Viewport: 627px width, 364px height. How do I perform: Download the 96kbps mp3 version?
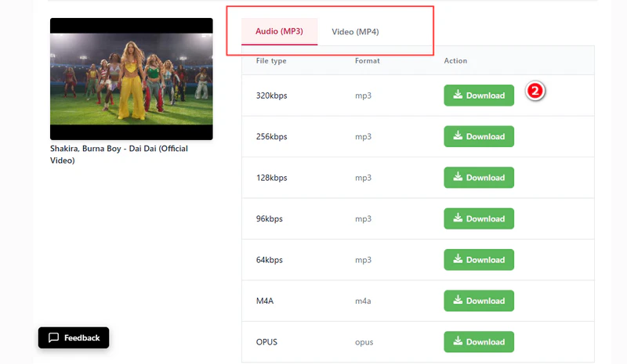pos(479,218)
